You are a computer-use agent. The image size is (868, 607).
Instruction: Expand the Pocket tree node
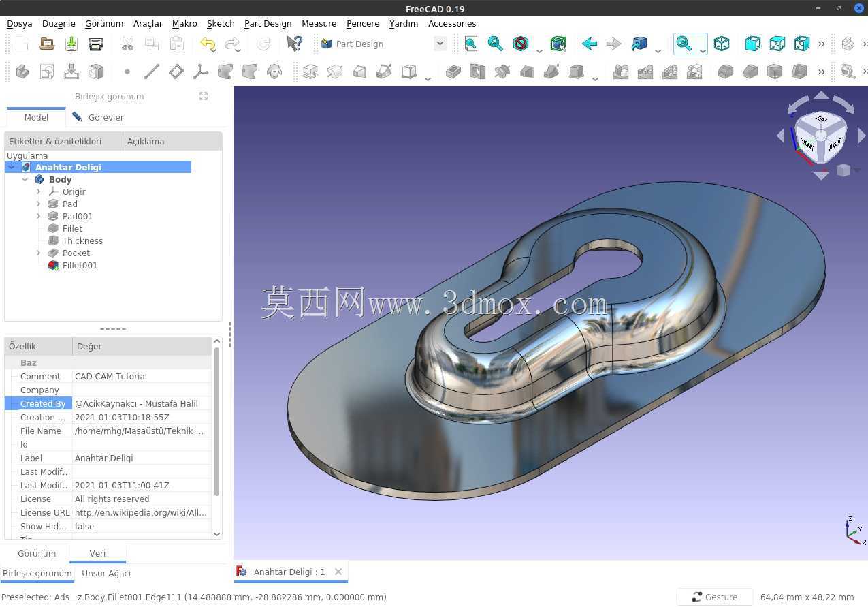tap(39, 253)
